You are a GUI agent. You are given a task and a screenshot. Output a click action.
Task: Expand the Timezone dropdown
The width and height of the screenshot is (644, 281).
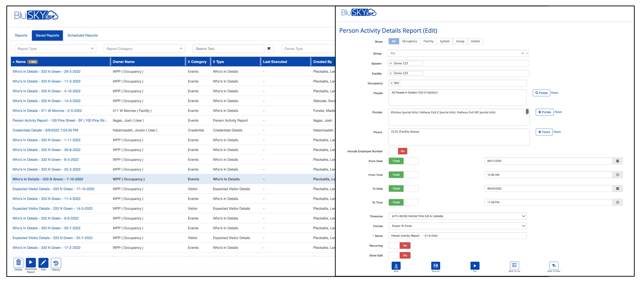click(x=457, y=216)
